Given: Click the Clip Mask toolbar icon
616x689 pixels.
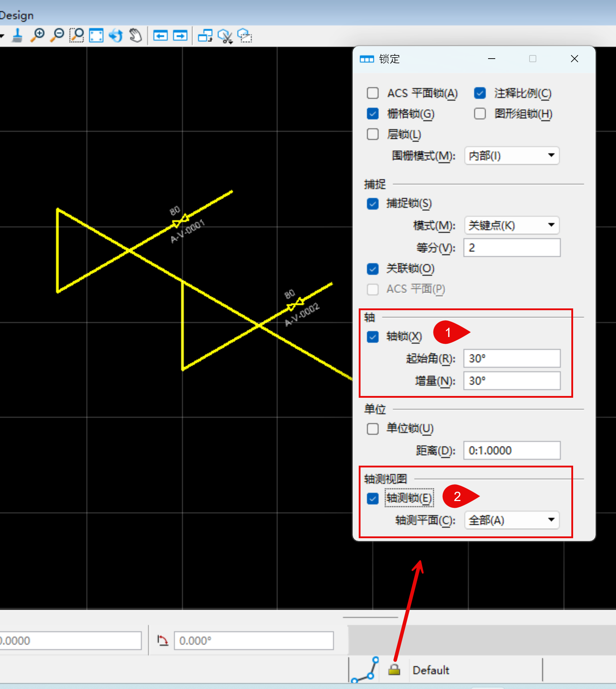Looking at the screenshot, I should (245, 36).
